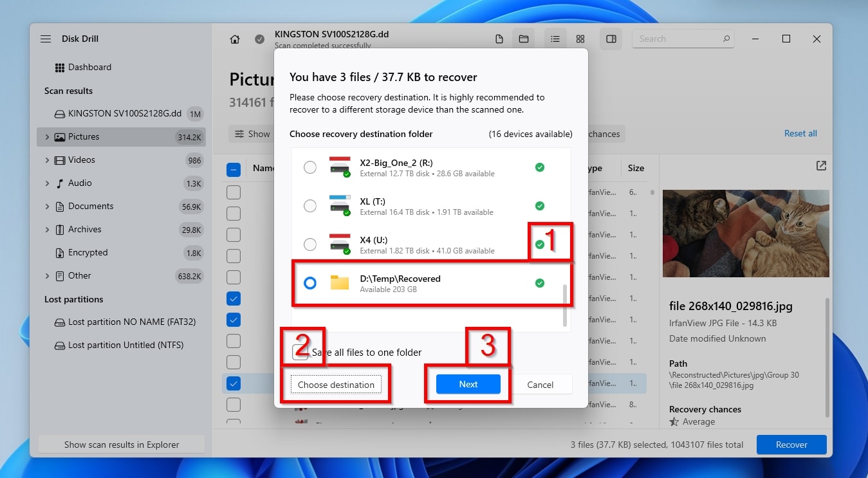
Task: Click the Reset all link
Action: pos(800,133)
